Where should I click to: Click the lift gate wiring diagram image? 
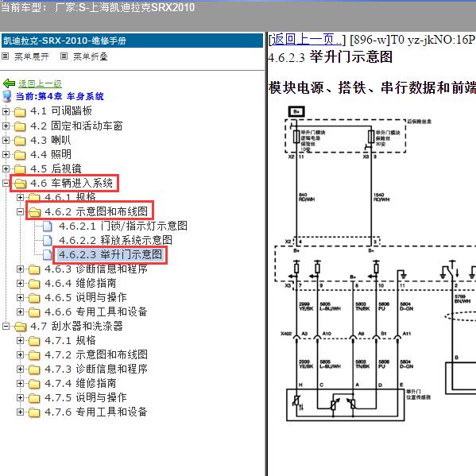click(375, 264)
